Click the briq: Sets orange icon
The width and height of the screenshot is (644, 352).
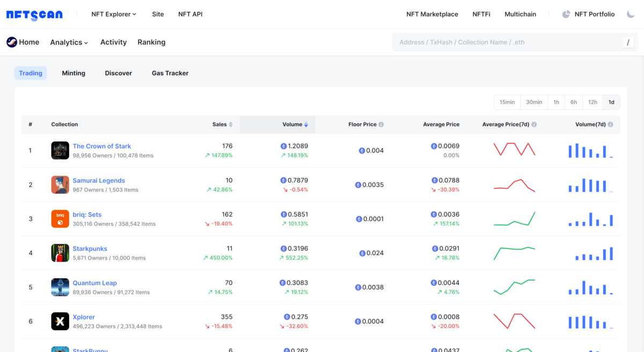[x=60, y=219]
